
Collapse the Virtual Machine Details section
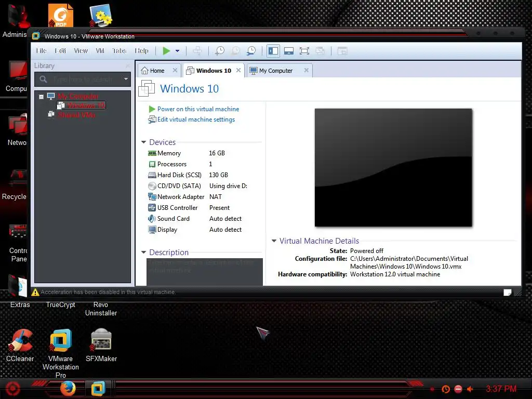click(274, 241)
